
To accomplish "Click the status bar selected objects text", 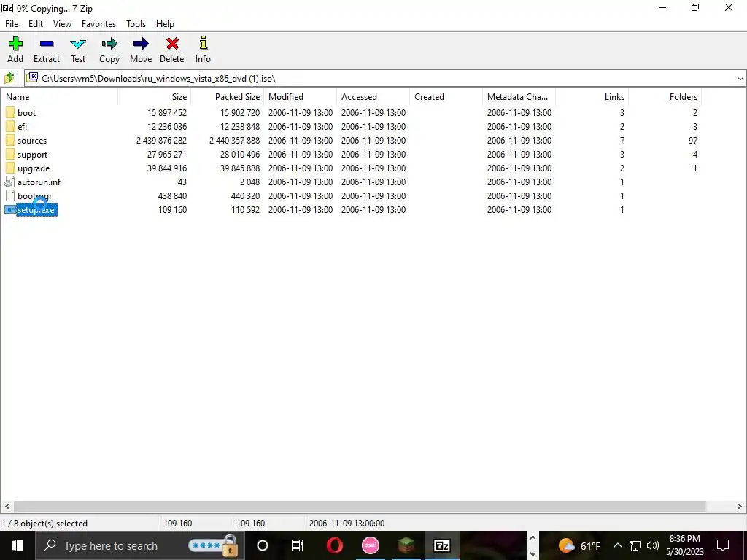I will point(44,524).
